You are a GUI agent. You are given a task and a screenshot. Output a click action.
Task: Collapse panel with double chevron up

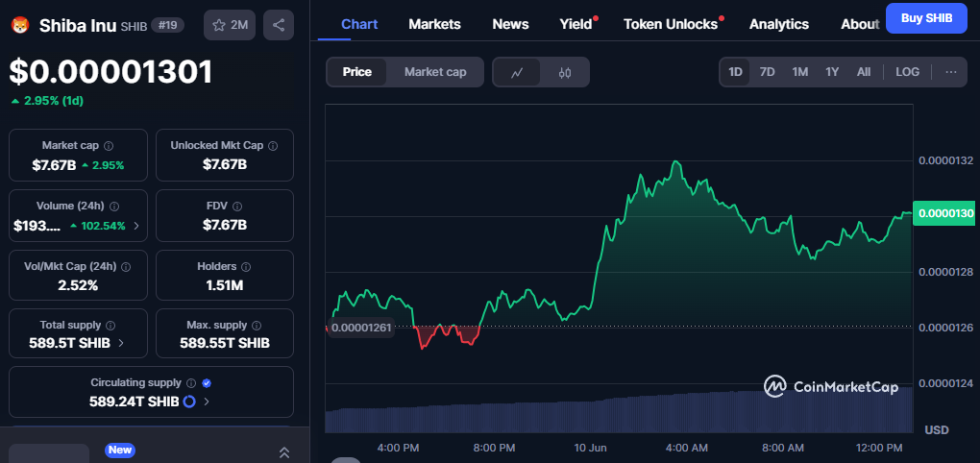coord(283,452)
